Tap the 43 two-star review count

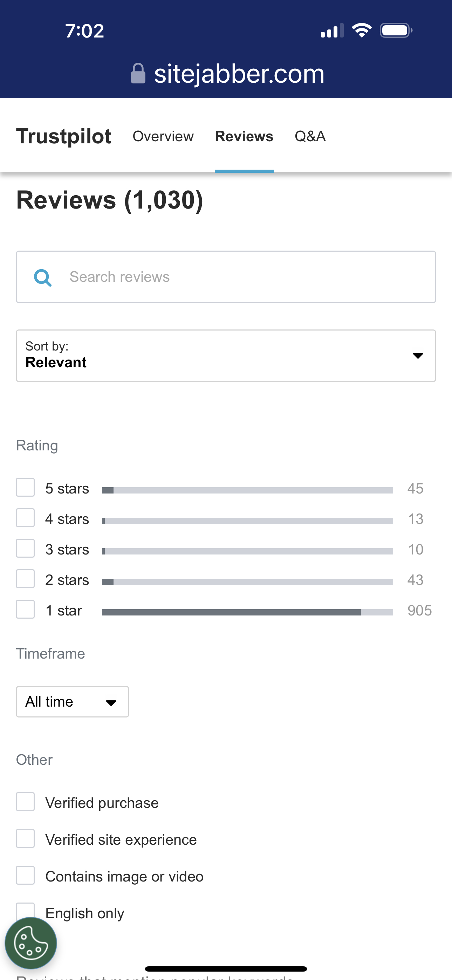pyautogui.click(x=415, y=580)
